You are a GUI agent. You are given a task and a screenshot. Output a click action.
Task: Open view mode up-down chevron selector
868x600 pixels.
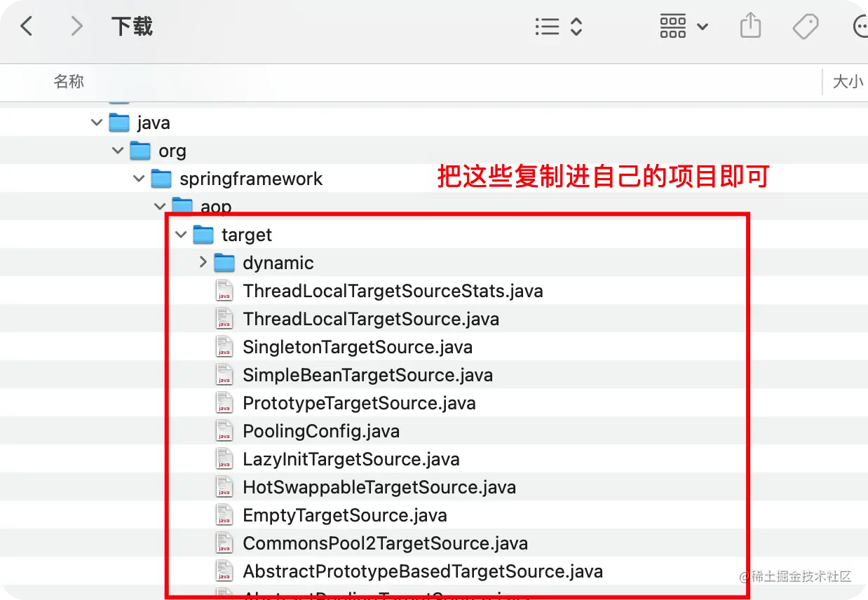[x=576, y=27]
